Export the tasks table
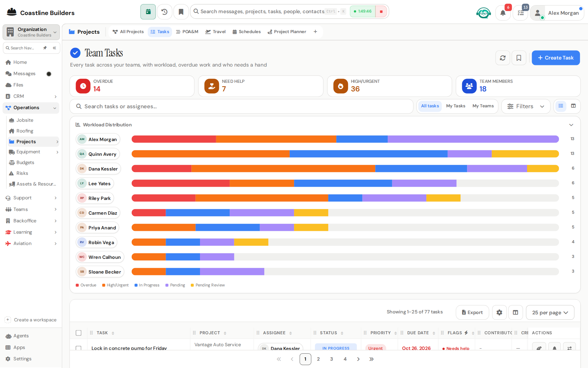This screenshot has height=368, width=588. (x=472, y=312)
